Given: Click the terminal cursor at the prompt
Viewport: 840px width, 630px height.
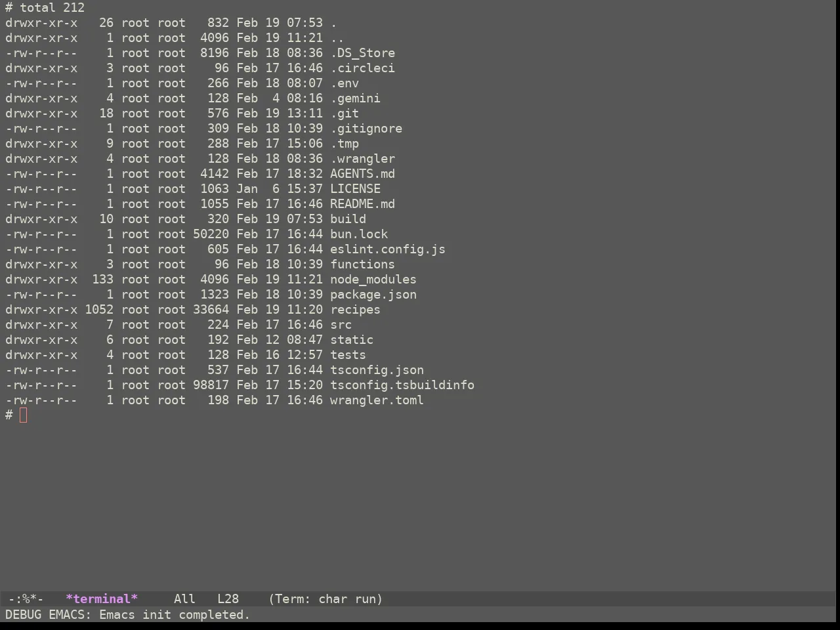Looking at the screenshot, I should click(x=24, y=415).
